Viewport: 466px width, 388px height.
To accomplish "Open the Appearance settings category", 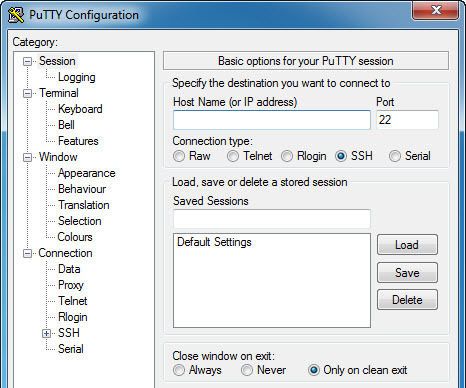I will tap(86, 173).
